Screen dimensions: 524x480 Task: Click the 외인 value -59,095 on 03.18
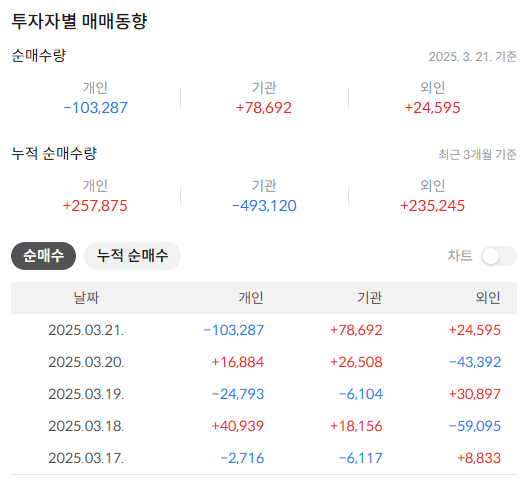point(475,426)
